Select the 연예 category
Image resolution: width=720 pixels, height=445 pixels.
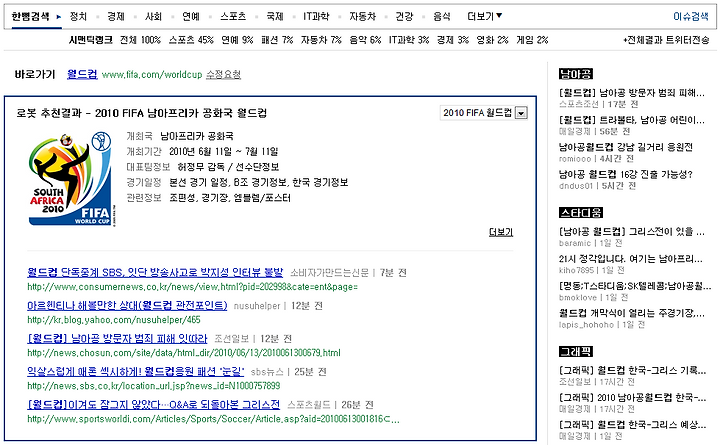(x=191, y=17)
